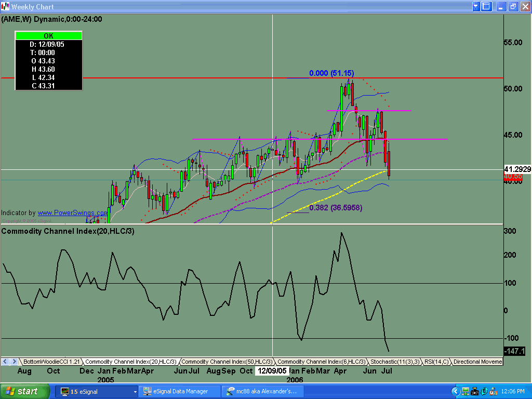Select the Commodity Channel Index(20,HLC/3) tab
The height and width of the screenshot is (399, 532).
(130, 362)
